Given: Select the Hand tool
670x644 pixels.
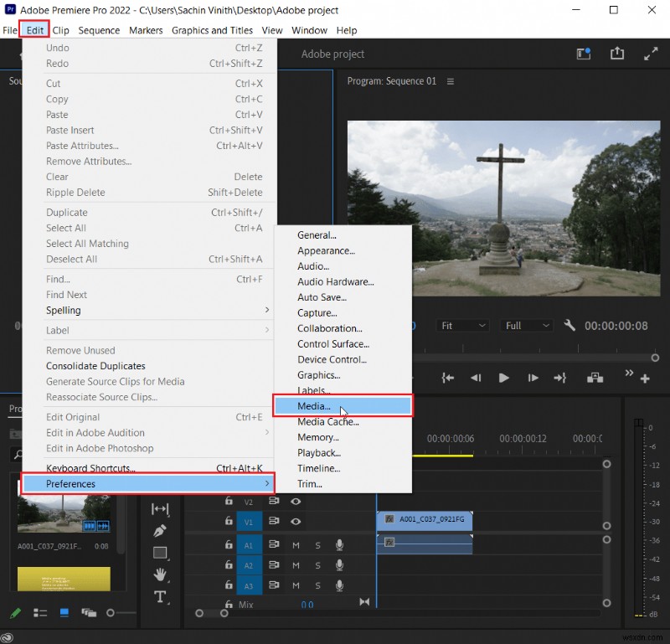Looking at the screenshot, I should point(160,574).
